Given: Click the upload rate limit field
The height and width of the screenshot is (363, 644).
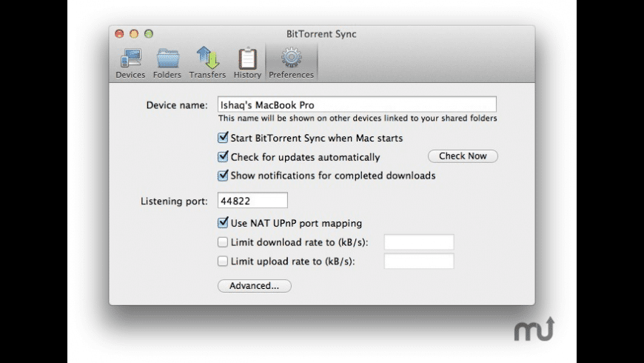Looking at the screenshot, I should point(419,261).
